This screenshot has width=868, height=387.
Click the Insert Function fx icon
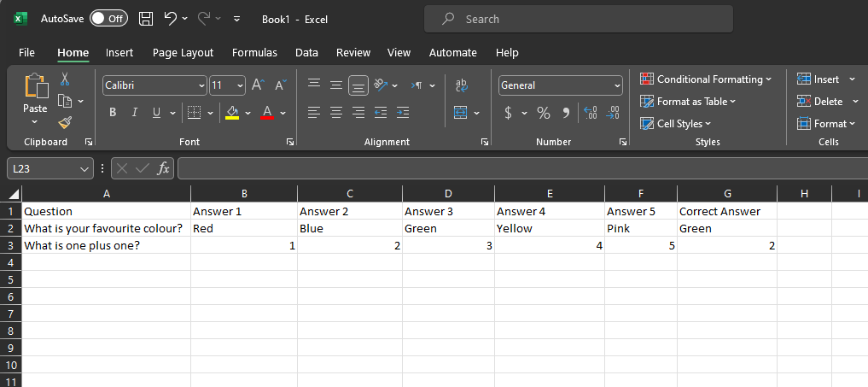click(x=163, y=168)
